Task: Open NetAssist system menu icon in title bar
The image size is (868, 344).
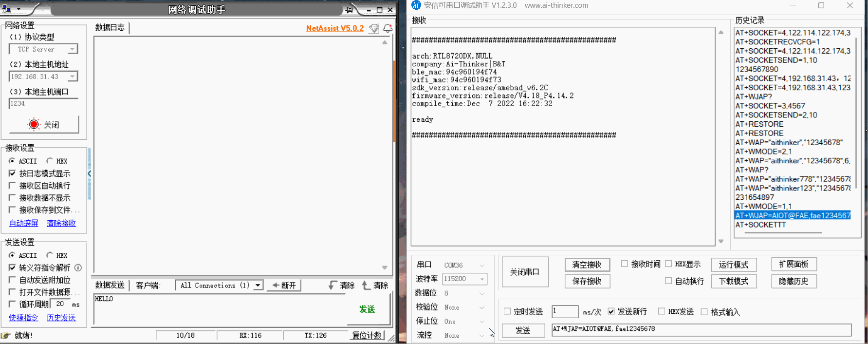Action: click(7, 9)
